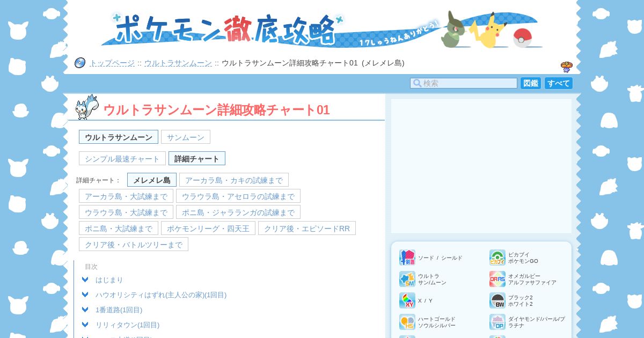Viewport: 644px width, 338px height.
Task: Click the 検索 search input field
Action: click(464, 83)
